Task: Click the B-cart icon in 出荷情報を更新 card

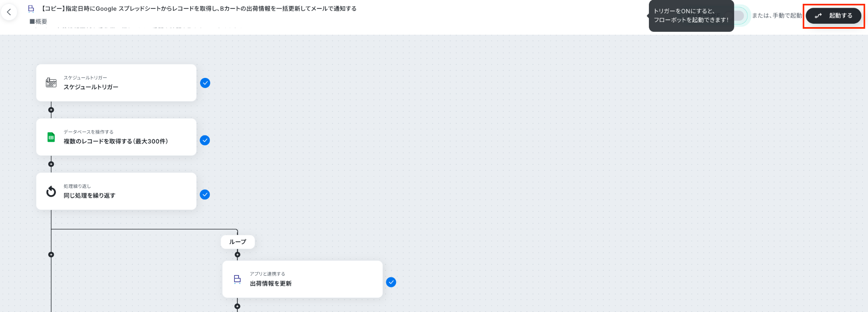Action: [237, 279]
